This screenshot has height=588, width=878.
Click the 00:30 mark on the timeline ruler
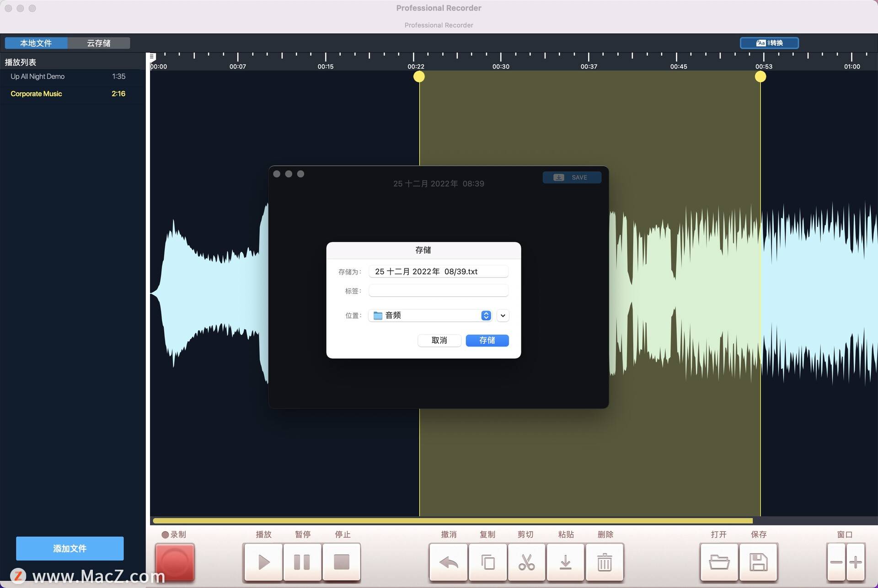501,66
